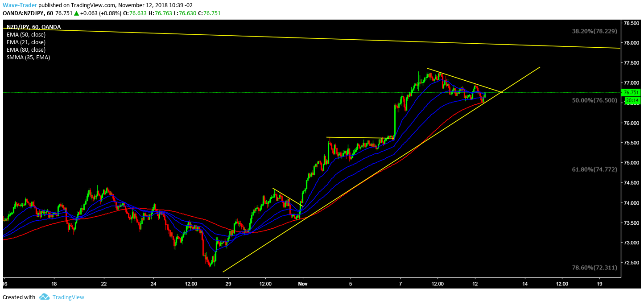Screen dimensions: 644x305
Task: Select the SMMA (35, EMA) indicator label
Action: pos(28,58)
